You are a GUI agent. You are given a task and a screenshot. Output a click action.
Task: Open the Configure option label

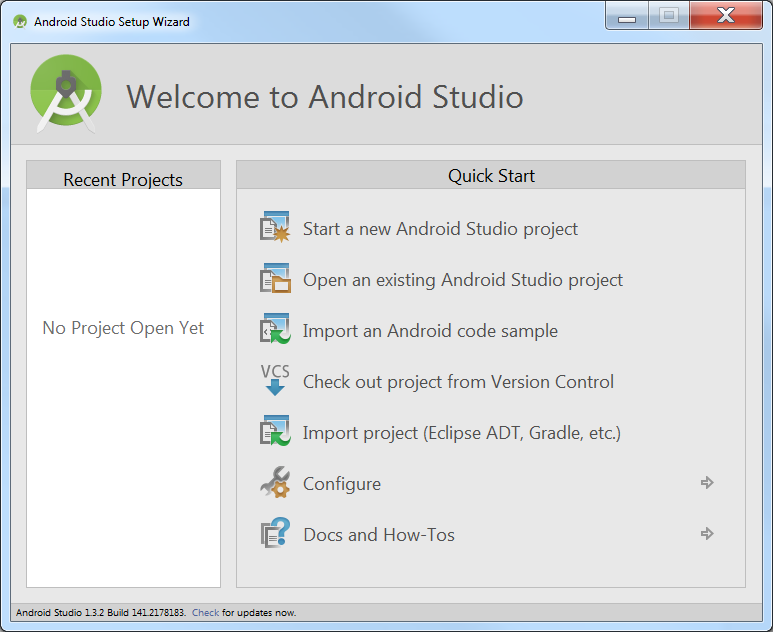(x=342, y=484)
